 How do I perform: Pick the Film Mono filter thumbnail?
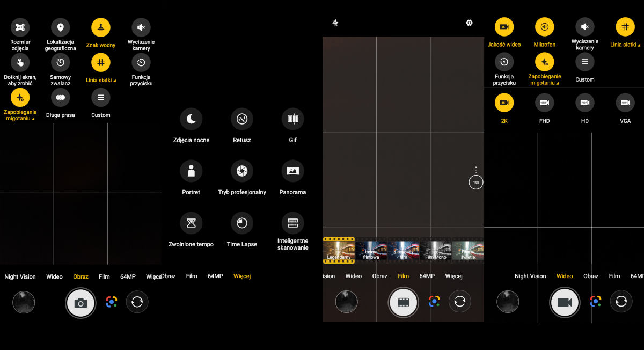435,250
